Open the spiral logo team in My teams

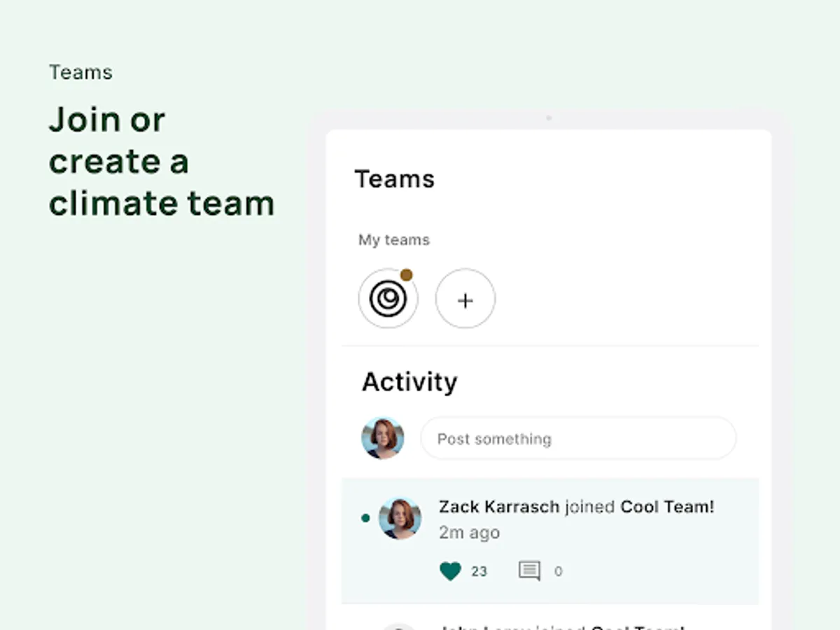[388, 300]
